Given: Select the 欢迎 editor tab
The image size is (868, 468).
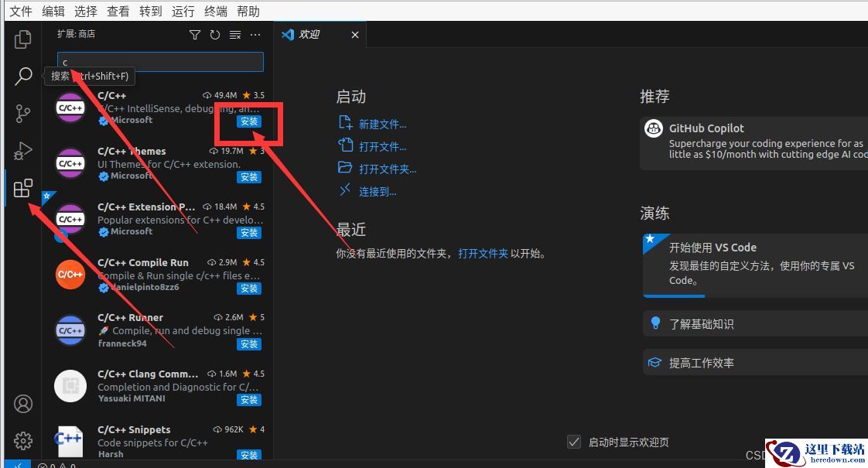Looking at the screenshot, I should (320, 35).
